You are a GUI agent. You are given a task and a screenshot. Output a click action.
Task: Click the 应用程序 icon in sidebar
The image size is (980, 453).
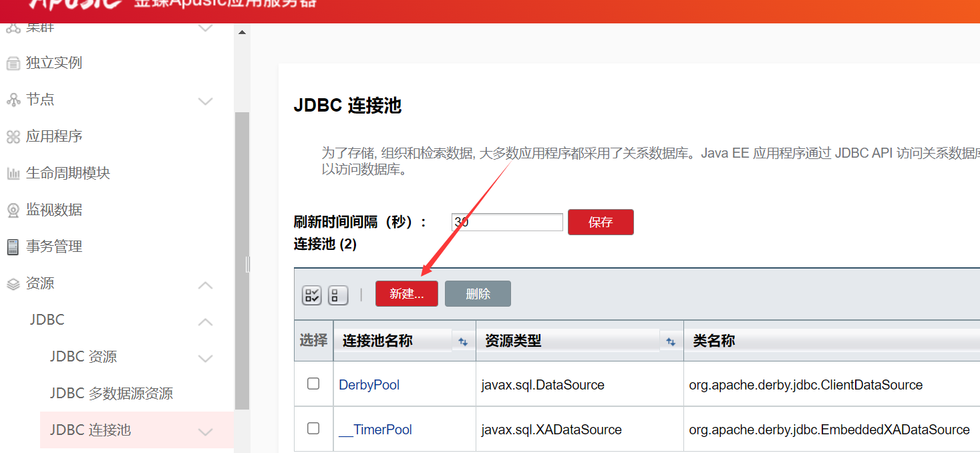(x=13, y=137)
